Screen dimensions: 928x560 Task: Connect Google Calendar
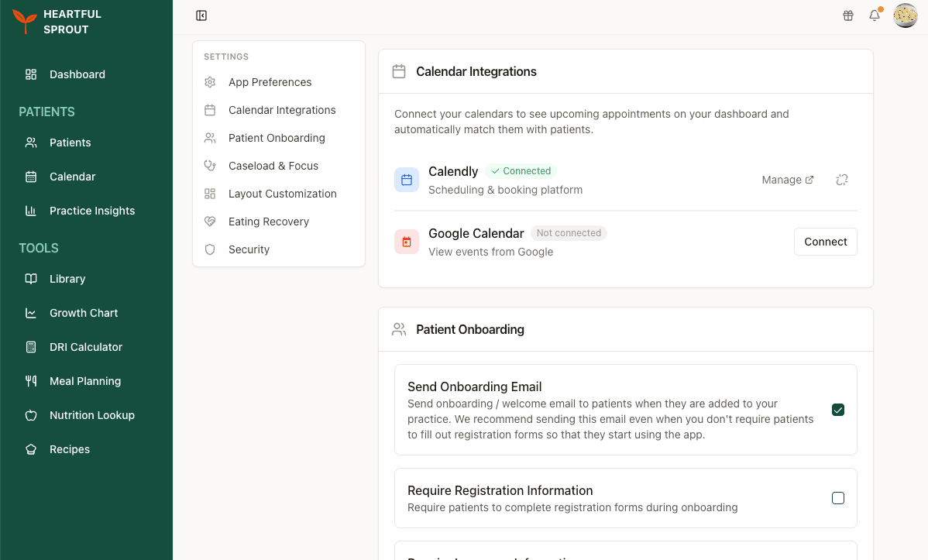point(825,242)
